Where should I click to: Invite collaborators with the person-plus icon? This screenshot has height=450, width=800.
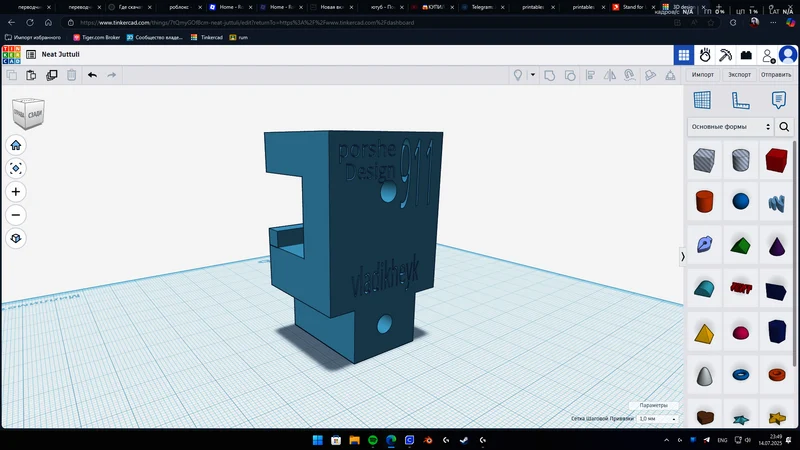pyautogui.click(x=768, y=55)
